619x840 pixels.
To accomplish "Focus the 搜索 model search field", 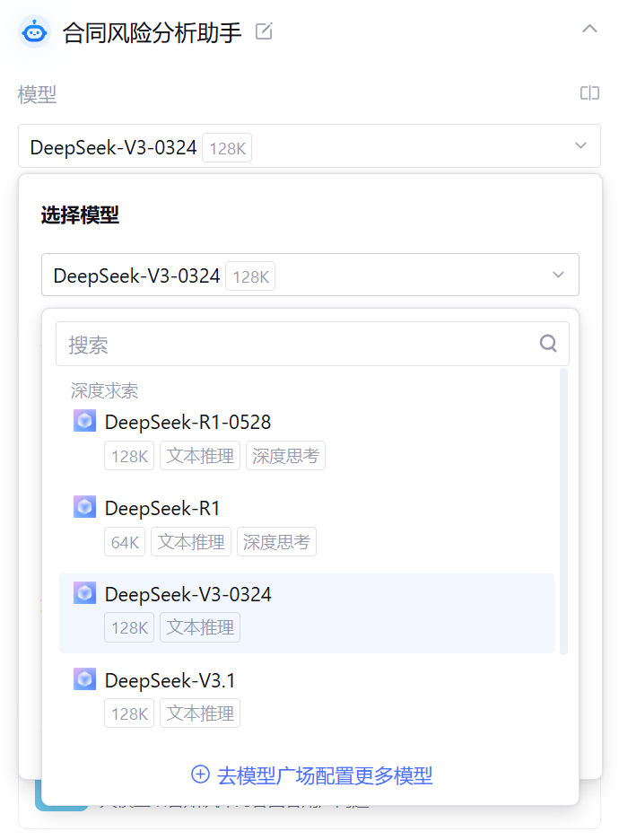I will pos(296,345).
